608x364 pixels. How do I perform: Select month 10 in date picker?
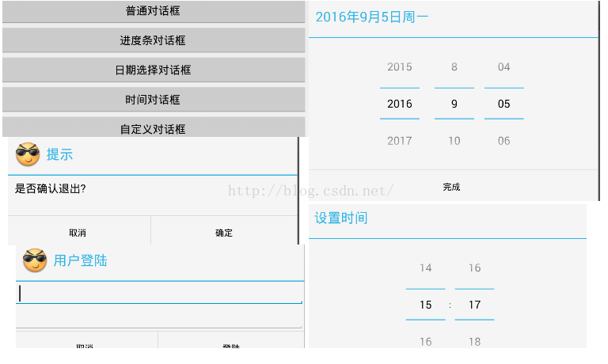[454, 141]
